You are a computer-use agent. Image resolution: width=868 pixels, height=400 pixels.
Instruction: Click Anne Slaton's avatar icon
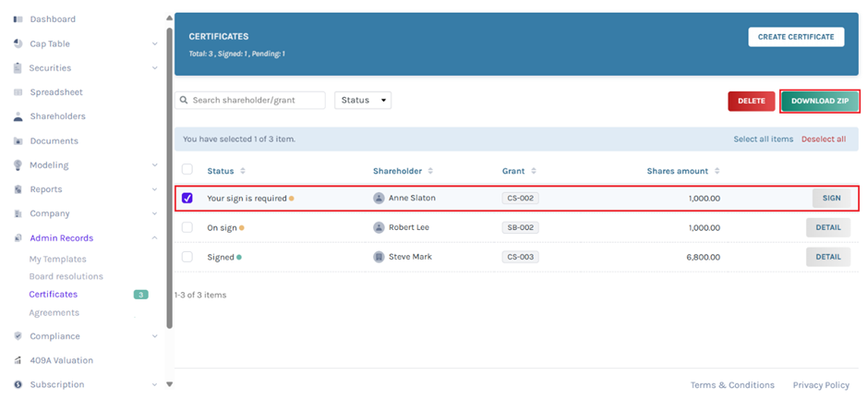[x=379, y=198]
